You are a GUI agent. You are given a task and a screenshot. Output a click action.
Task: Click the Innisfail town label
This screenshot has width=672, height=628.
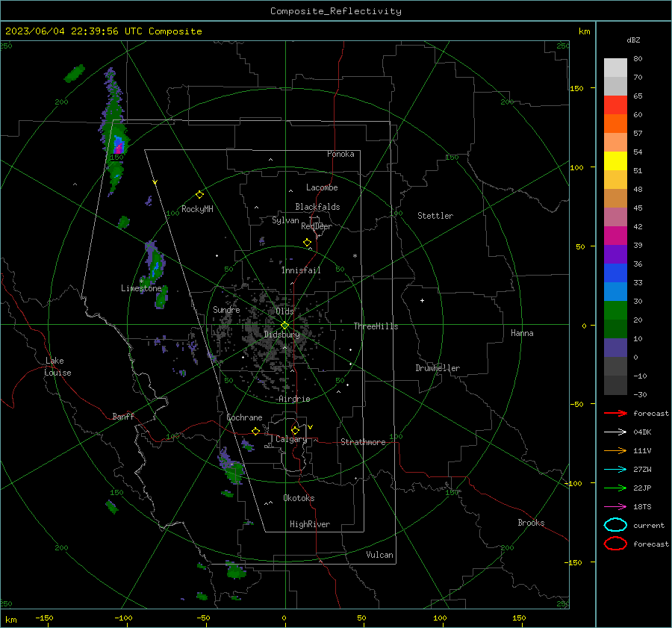pos(301,270)
